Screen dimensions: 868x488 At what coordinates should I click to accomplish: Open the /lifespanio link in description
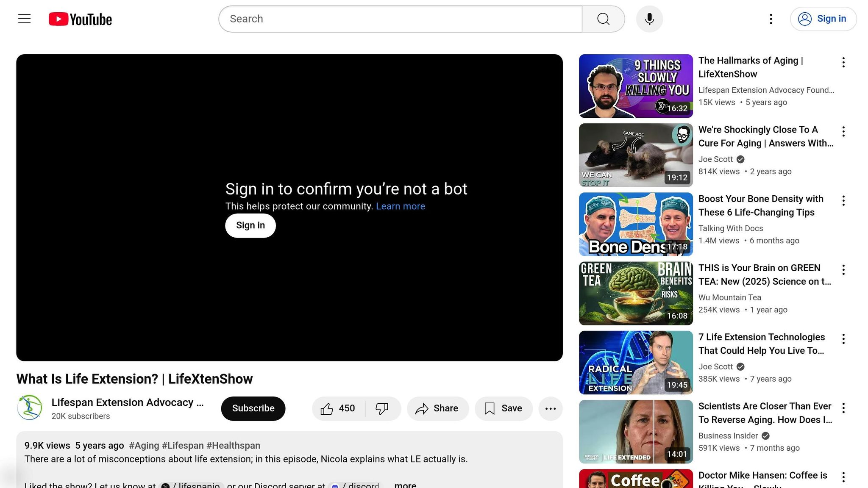click(x=191, y=485)
